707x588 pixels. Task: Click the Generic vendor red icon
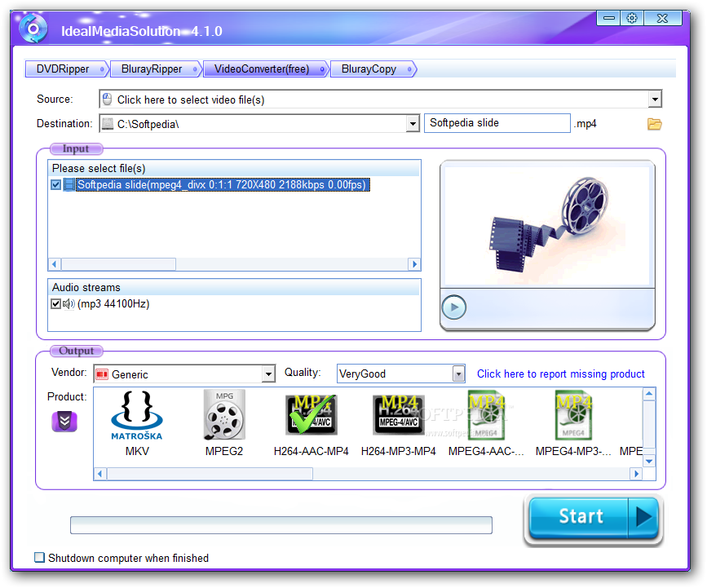[x=102, y=374]
